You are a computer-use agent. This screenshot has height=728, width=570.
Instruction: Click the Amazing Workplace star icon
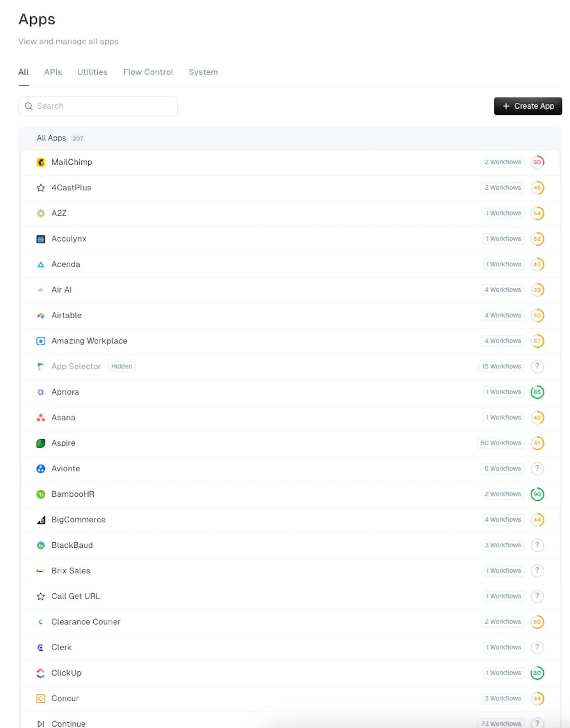pyautogui.click(x=41, y=341)
